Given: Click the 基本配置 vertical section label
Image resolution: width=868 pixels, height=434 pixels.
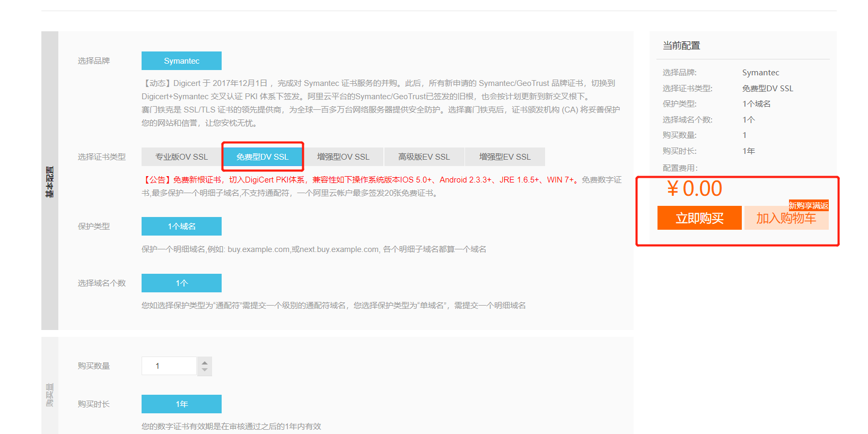Looking at the screenshot, I should tap(50, 182).
